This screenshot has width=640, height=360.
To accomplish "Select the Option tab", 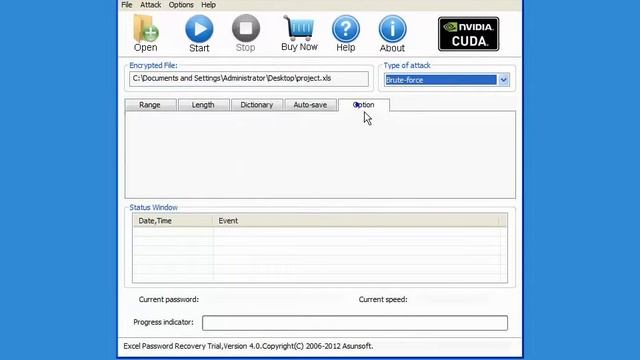I will [x=364, y=105].
